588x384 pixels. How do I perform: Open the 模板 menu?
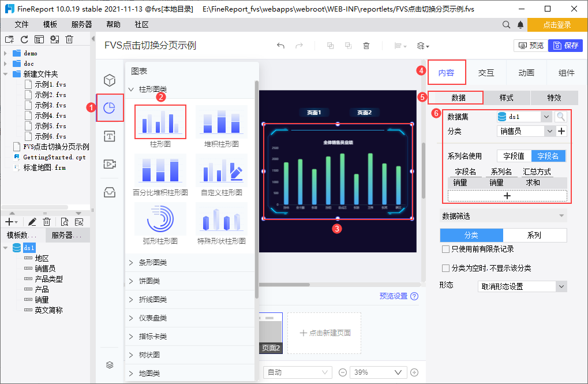click(x=50, y=25)
